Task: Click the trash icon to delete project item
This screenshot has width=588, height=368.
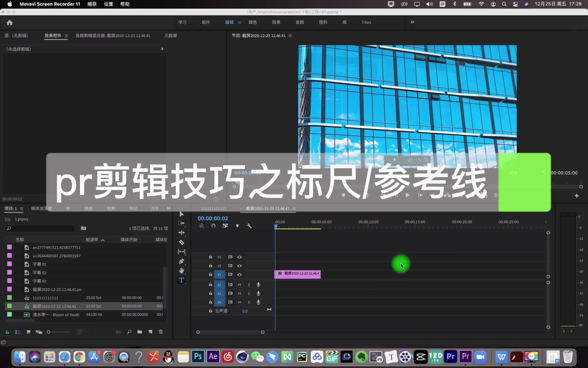Action: tap(161, 332)
